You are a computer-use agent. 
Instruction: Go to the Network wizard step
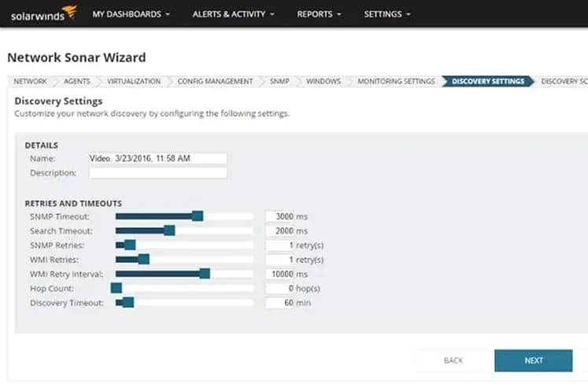31,81
